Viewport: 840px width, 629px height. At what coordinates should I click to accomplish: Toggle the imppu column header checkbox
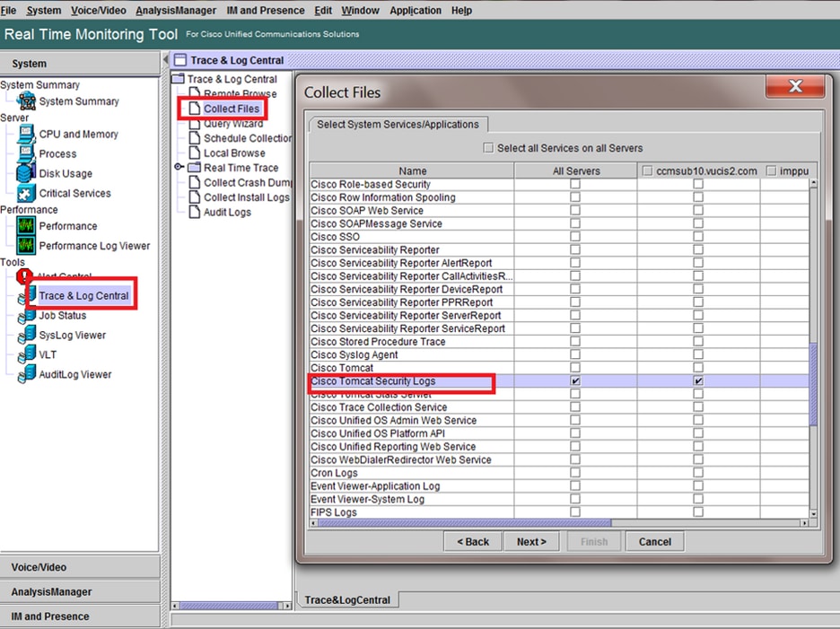pyautogui.click(x=771, y=170)
